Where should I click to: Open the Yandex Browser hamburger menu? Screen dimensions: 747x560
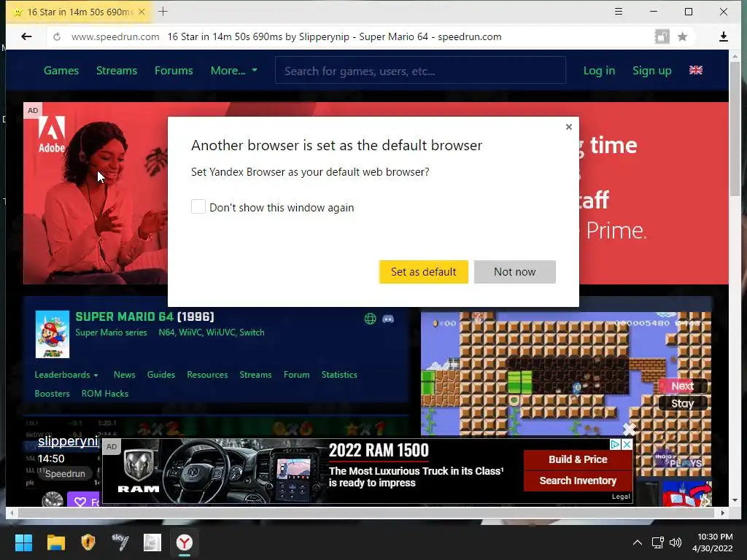pos(619,12)
